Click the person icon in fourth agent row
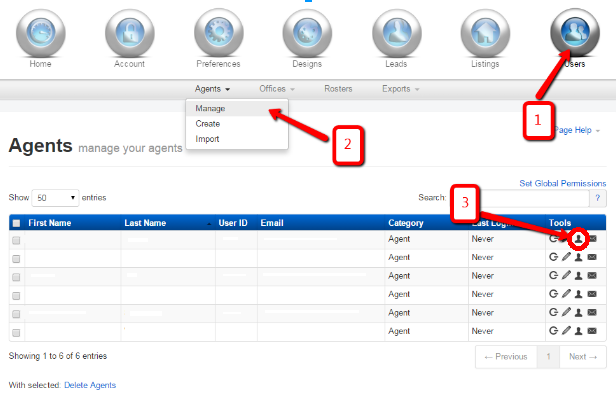Screen dimensions: 616x420 [x=578, y=294]
